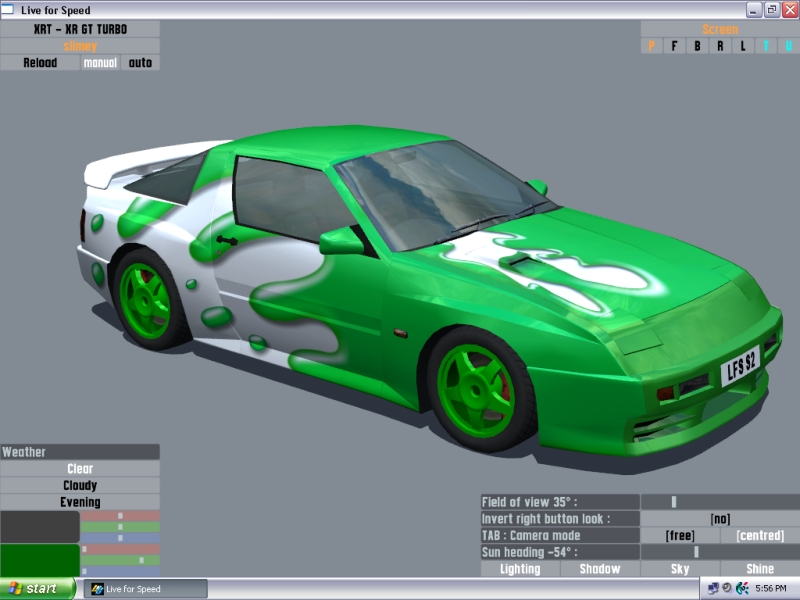Set camera mode to [centred]
Viewport: 800px width, 600px height.
[x=760, y=536]
